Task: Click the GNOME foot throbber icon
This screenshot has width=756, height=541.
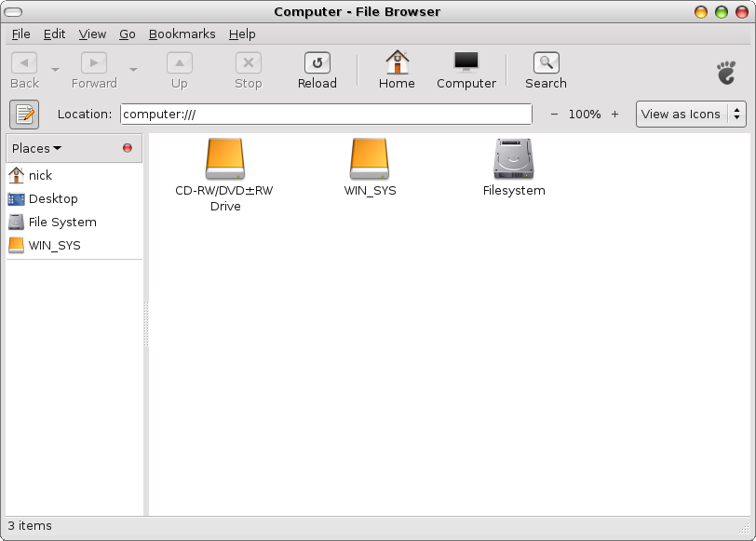Action: pos(726,73)
